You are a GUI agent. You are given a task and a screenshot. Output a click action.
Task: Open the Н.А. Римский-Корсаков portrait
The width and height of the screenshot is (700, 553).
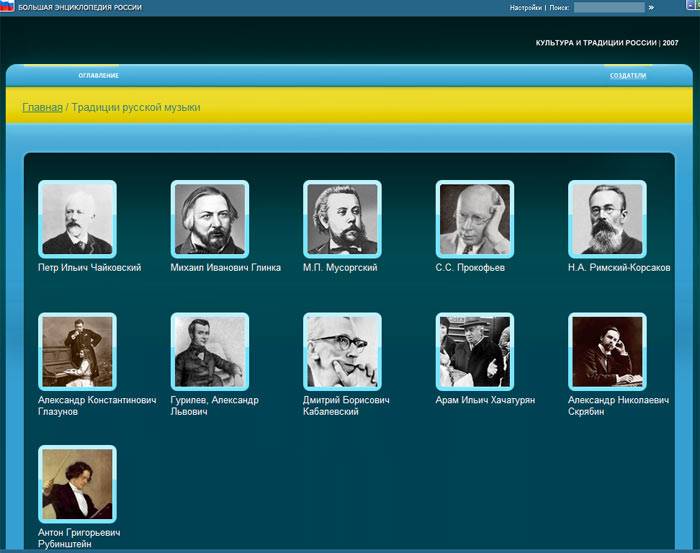pyautogui.click(x=607, y=219)
